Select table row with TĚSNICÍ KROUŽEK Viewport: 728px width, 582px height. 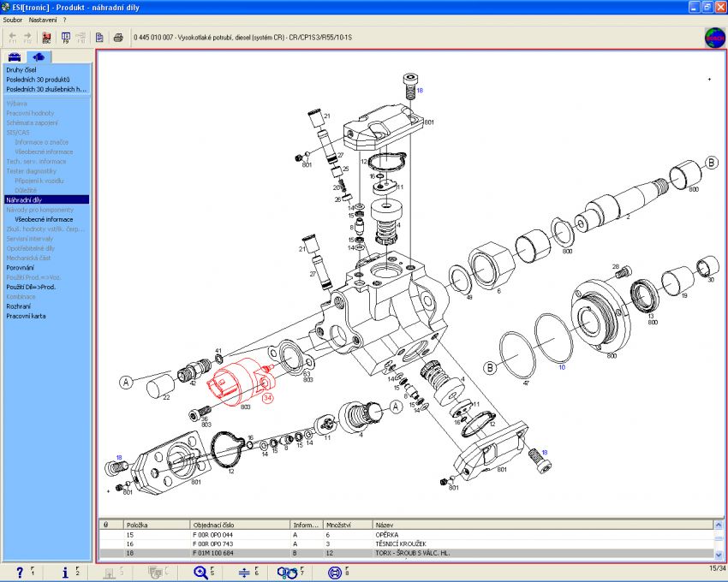403,543
